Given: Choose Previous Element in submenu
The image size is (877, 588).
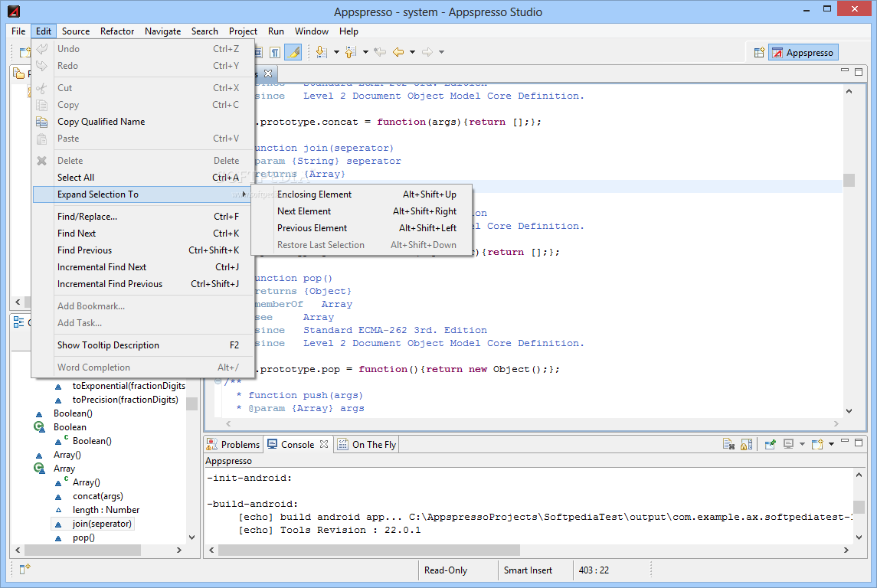Looking at the screenshot, I should [362, 228].
